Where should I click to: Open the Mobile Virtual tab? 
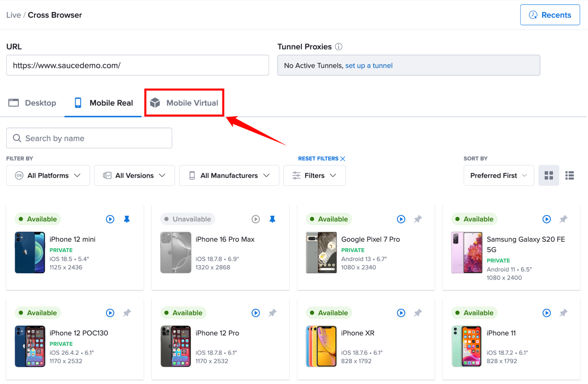[184, 103]
